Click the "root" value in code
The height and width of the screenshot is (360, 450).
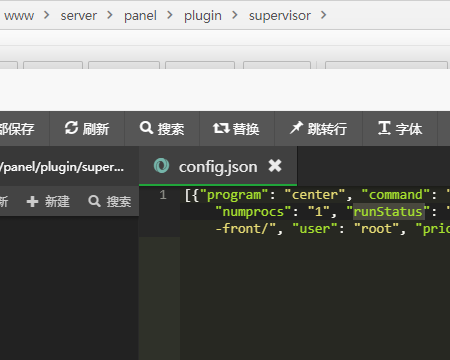376,229
